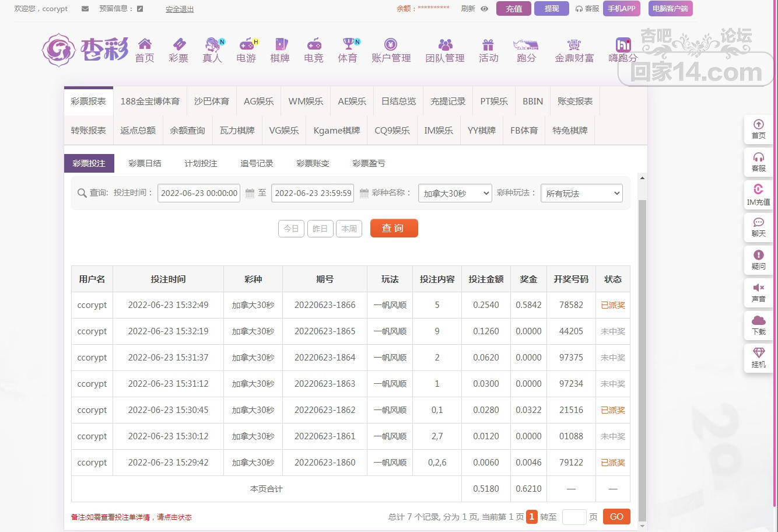Expand the 彩种名称 dropdown showing 加拿大30秒
Viewport: 778px width, 532px height.
(455, 194)
